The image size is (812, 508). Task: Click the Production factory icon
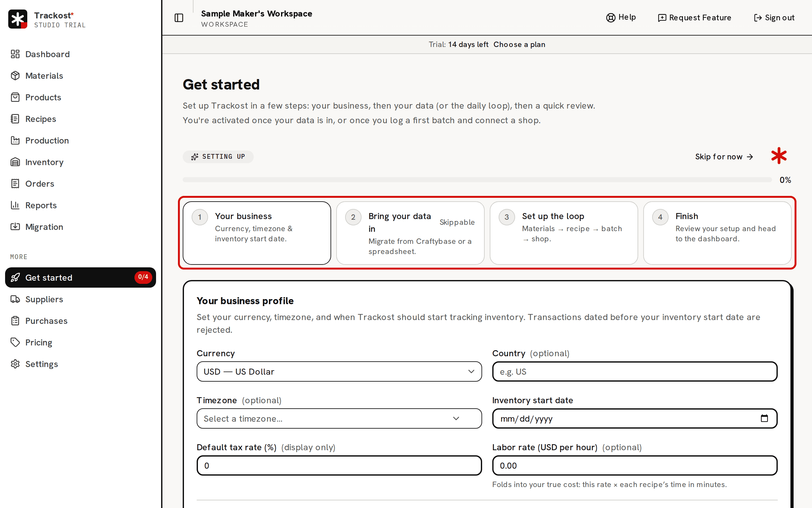15,140
